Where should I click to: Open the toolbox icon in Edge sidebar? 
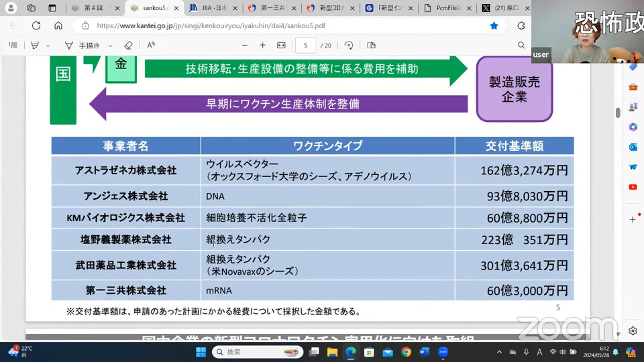(633, 87)
